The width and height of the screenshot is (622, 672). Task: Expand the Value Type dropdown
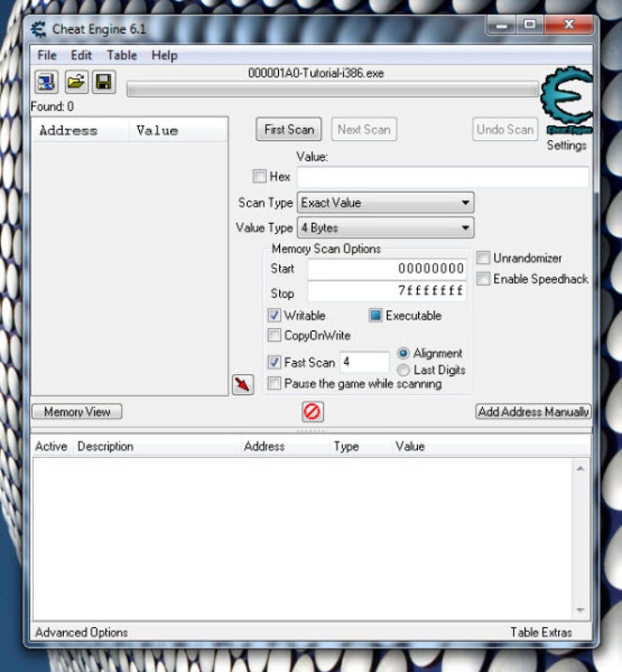pos(385,228)
